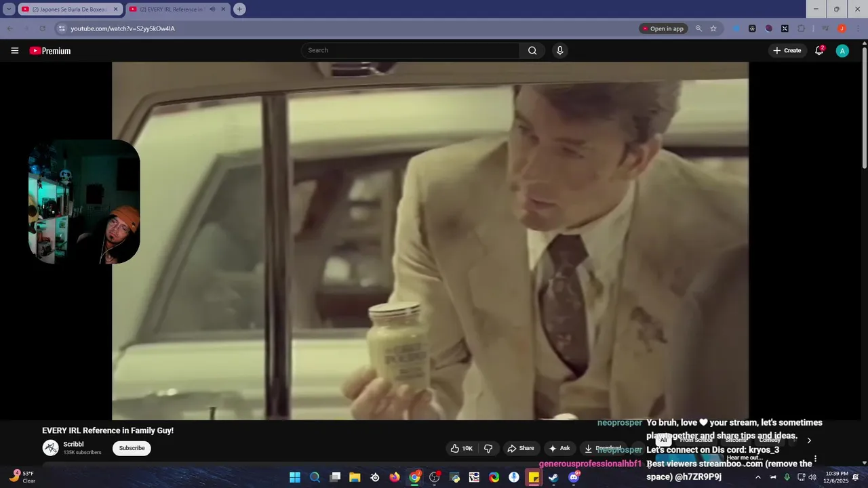This screenshot has width=868, height=488.
Task: Open the page zoom indicator
Action: tap(698, 28)
